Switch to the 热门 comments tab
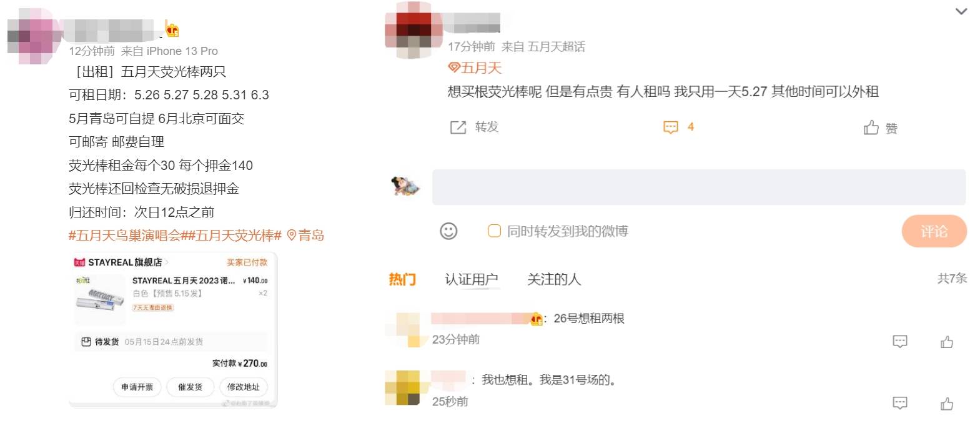980x423 pixels. point(402,279)
